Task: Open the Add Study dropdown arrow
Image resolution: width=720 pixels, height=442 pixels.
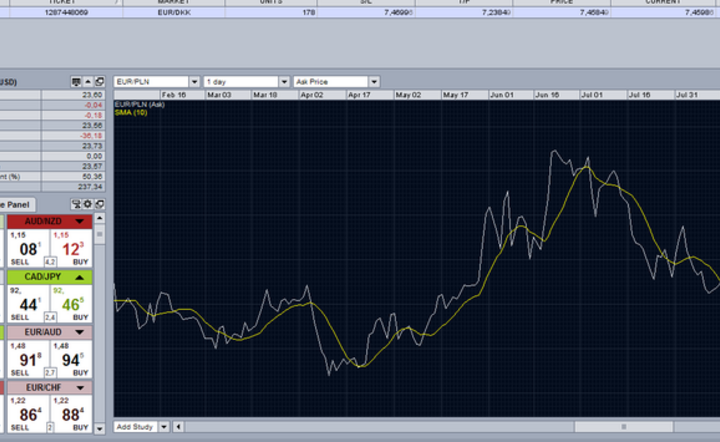Action: coord(164,427)
